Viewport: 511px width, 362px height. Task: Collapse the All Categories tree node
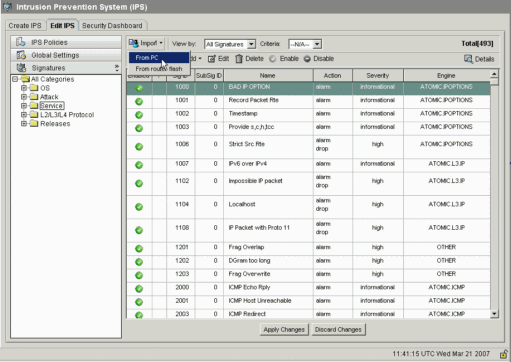(15, 79)
